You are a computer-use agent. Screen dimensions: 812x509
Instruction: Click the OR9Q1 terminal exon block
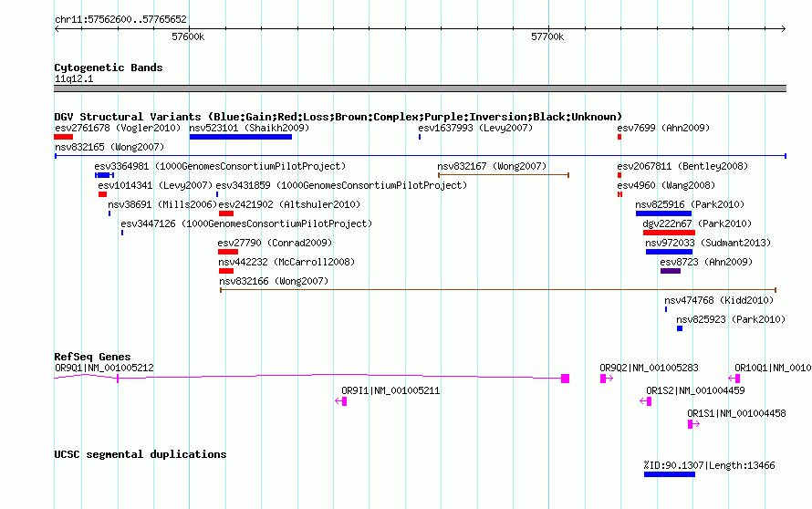coord(566,379)
